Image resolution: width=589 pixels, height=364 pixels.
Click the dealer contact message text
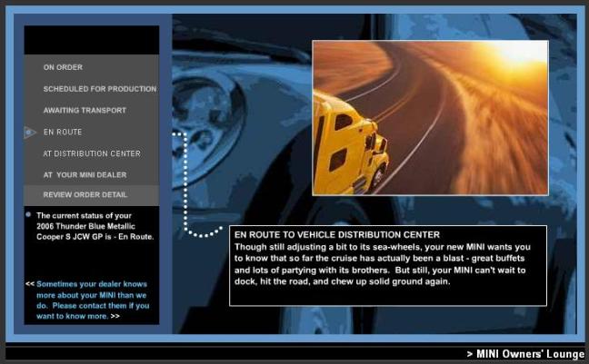[x=91, y=300]
